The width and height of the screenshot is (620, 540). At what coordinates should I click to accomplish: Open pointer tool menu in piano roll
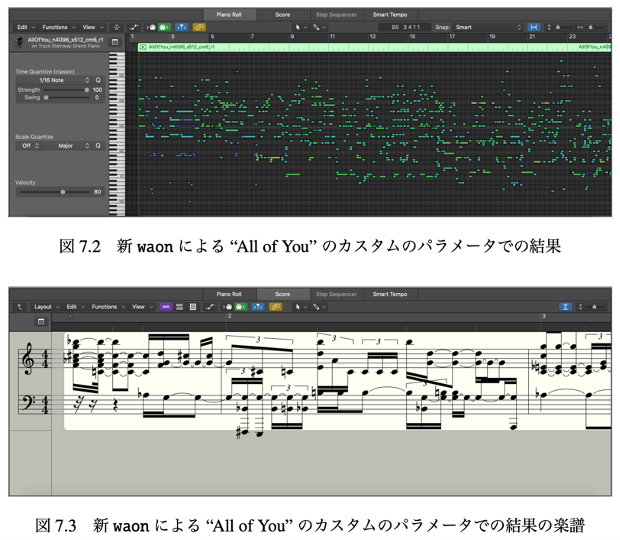click(x=301, y=27)
